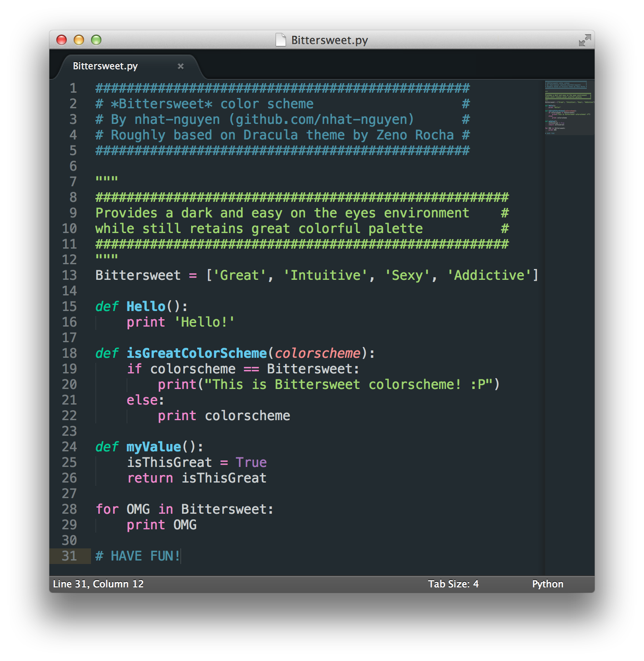Click line number 1 in gutter
Screen dimensions: 644x661
click(x=73, y=88)
